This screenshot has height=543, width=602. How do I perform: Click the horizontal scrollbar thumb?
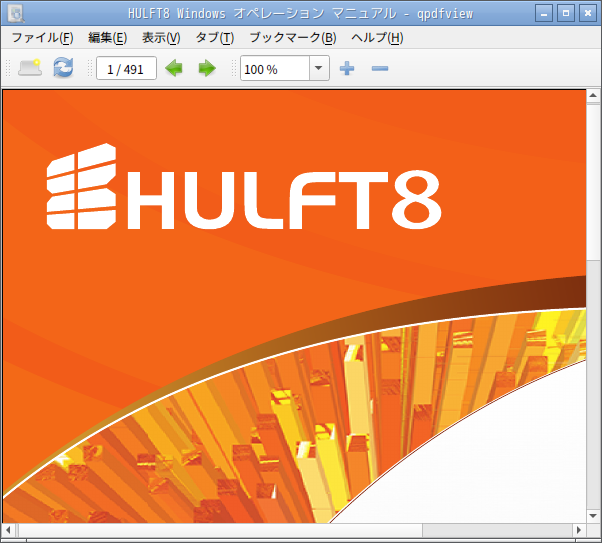coord(220,531)
